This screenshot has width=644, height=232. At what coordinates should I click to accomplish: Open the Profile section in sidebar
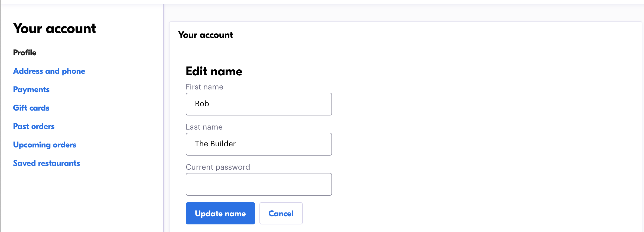point(25,53)
